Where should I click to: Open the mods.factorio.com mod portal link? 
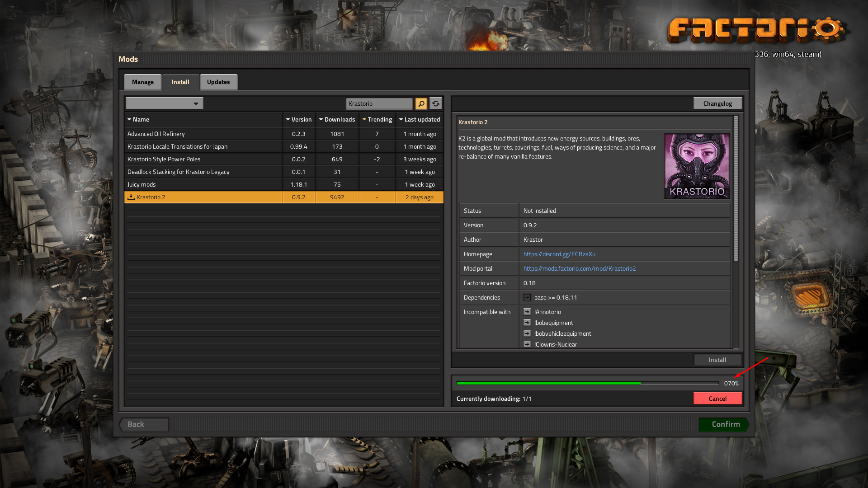click(x=580, y=268)
